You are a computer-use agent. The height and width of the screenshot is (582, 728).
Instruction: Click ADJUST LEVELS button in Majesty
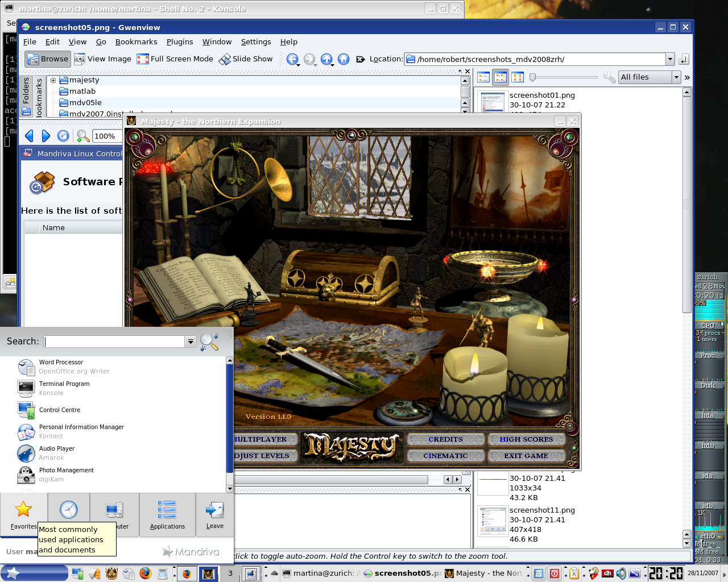click(x=266, y=456)
